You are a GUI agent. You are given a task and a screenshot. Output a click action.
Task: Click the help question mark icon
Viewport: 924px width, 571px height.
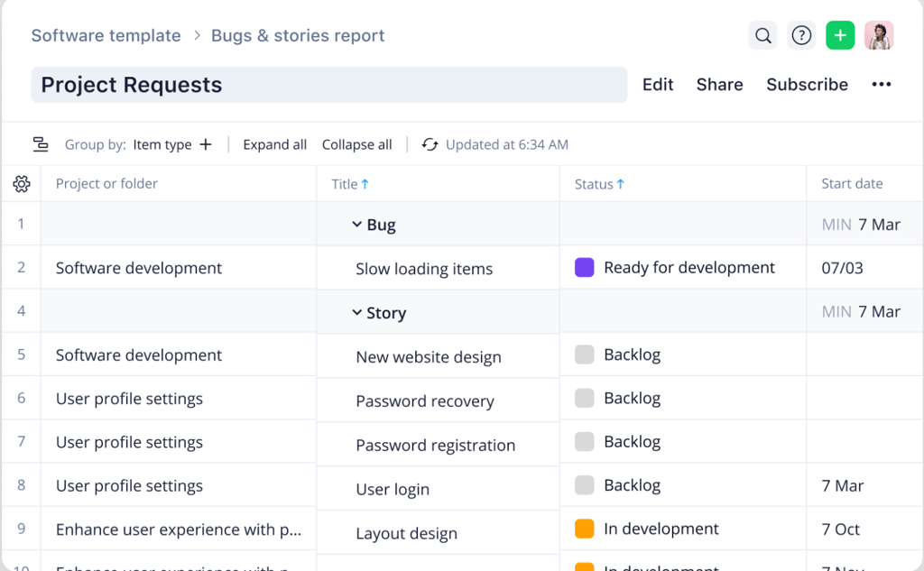[x=801, y=35]
